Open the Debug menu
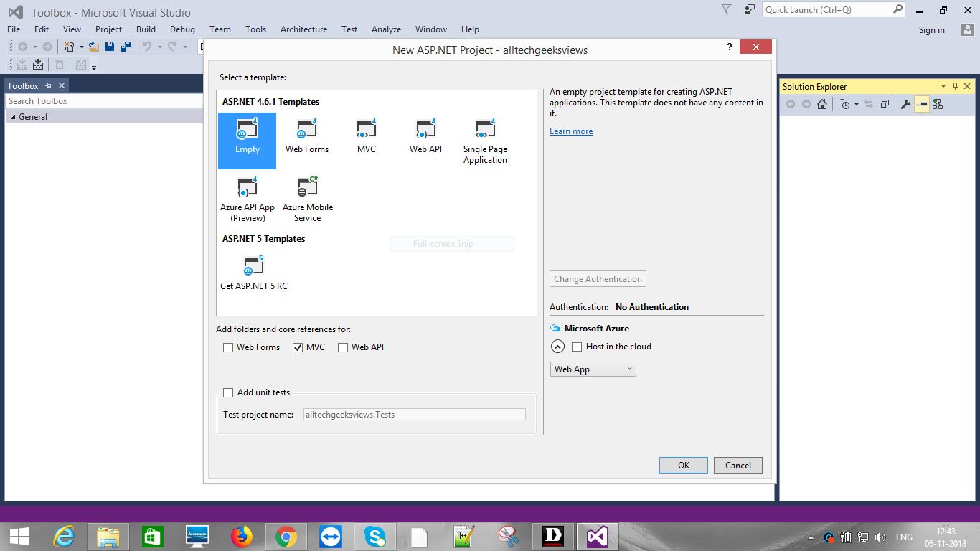Image resolution: width=980 pixels, height=551 pixels. tap(182, 29)
